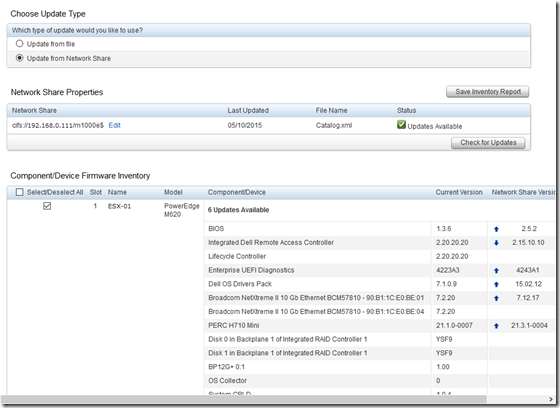Image resolution: width=560 pixels, height=408 pixels.
Task: Select the OS Collector row
Action: (379, 380)
